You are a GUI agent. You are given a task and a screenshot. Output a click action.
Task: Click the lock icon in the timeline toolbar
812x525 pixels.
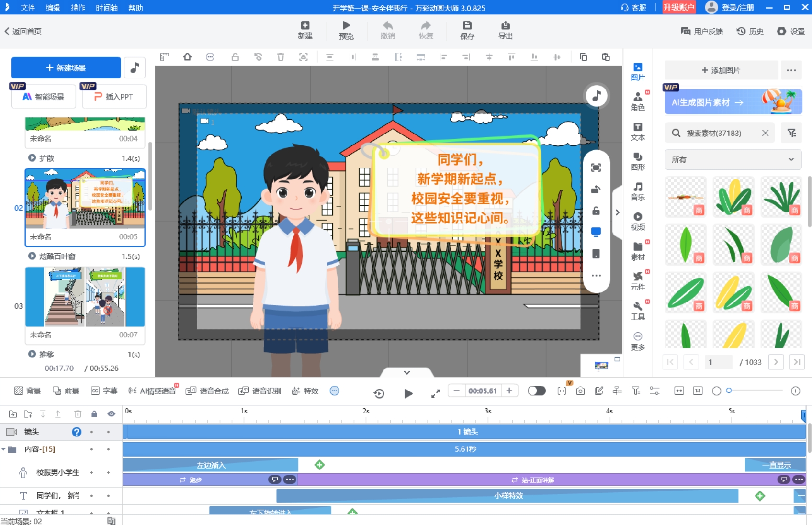click(94, 414)
